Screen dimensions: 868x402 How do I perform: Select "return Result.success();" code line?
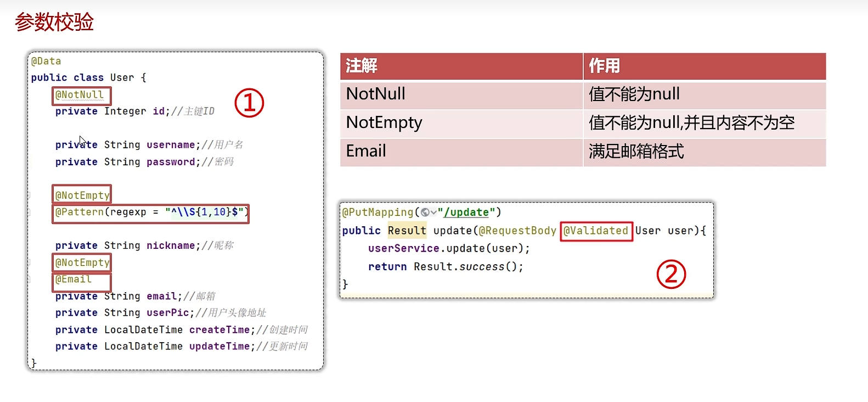pyautogui.click(x=446, y=266)
